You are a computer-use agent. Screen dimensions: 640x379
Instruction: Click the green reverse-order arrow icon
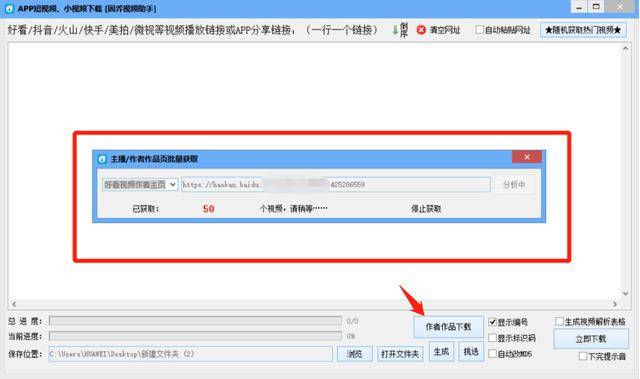(x=395, y=30)
